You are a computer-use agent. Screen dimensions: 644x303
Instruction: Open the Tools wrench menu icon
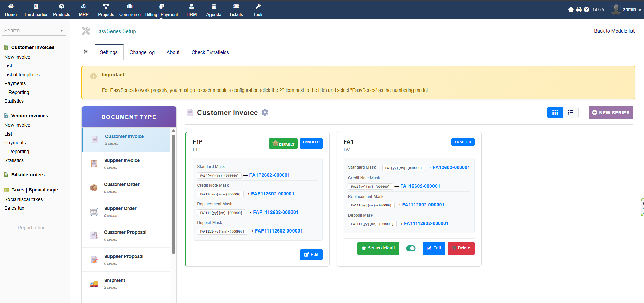(x=258, y=6)
